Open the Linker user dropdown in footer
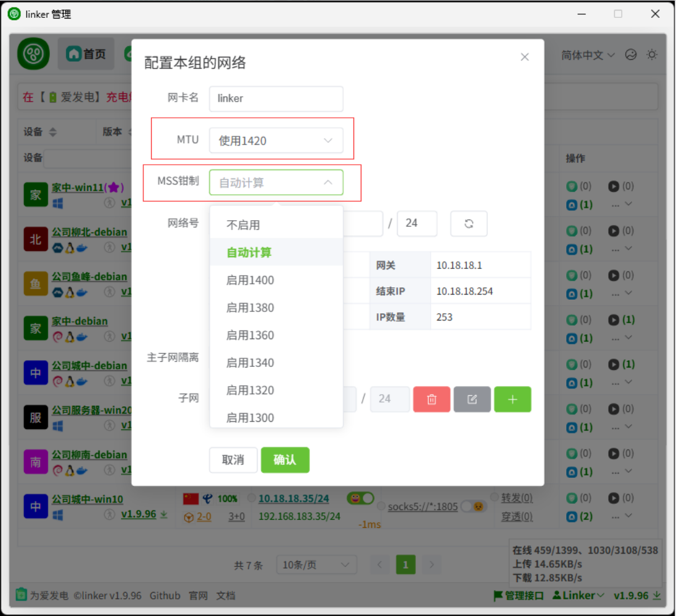 click(578, 596)
